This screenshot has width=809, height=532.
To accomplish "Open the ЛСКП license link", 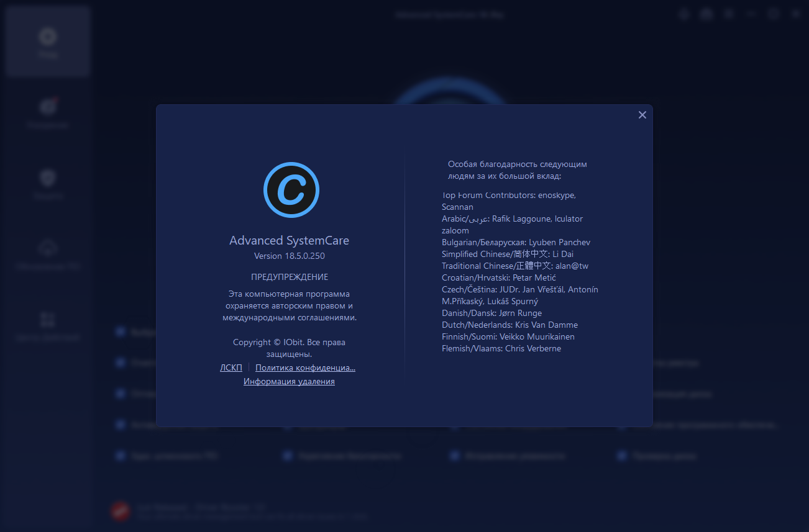I will 231,367.
